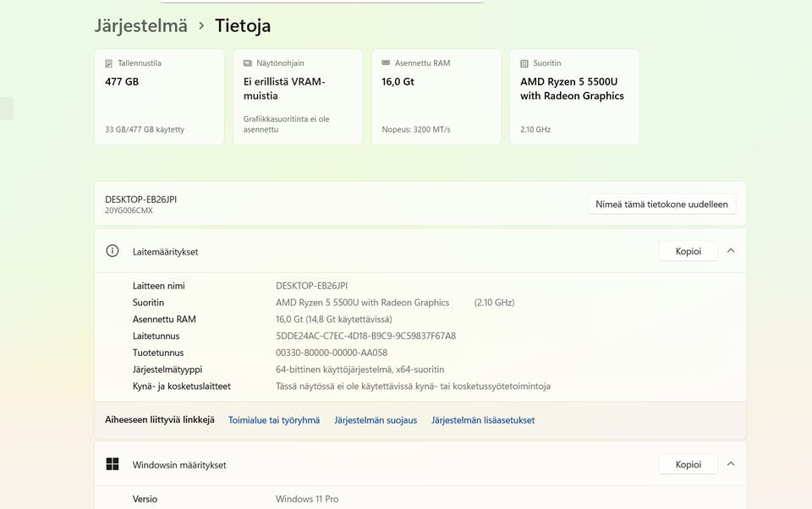Open Järjestelmän suojaus link
The height and width of the screenshot is (509, 812).
[376, 420]
